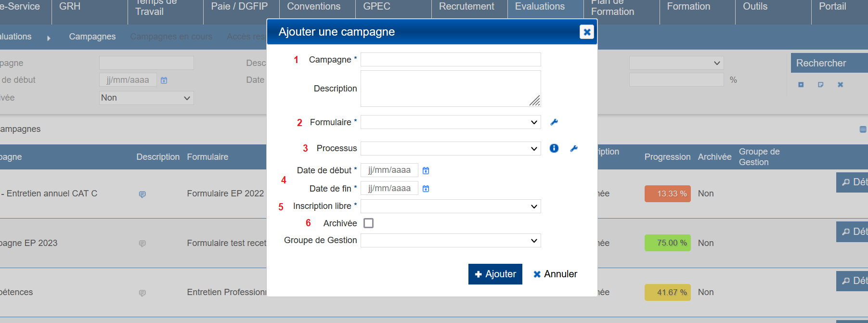Click the wrench icon next to Formulaire
This screenshot has width=868, height=323.
click(554, 122)
